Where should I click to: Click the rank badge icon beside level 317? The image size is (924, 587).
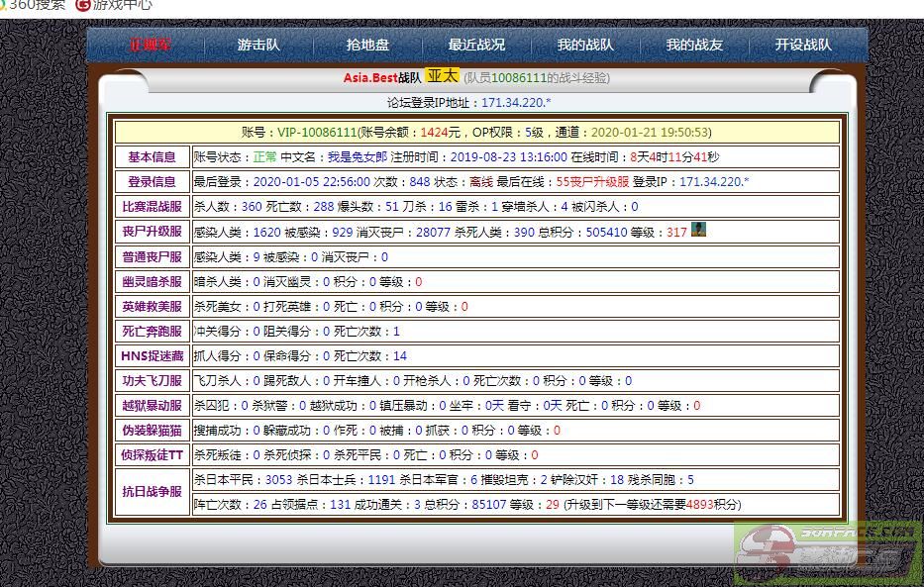pos(698,231)
